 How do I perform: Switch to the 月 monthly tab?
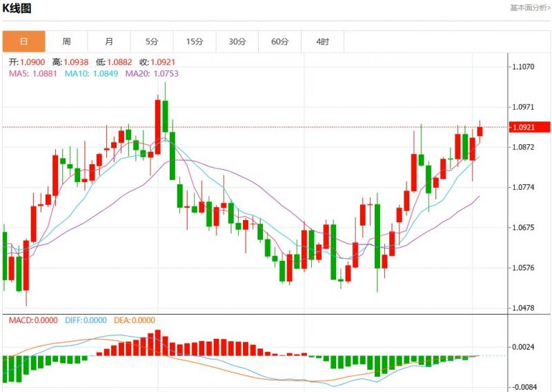click(109, 41)
